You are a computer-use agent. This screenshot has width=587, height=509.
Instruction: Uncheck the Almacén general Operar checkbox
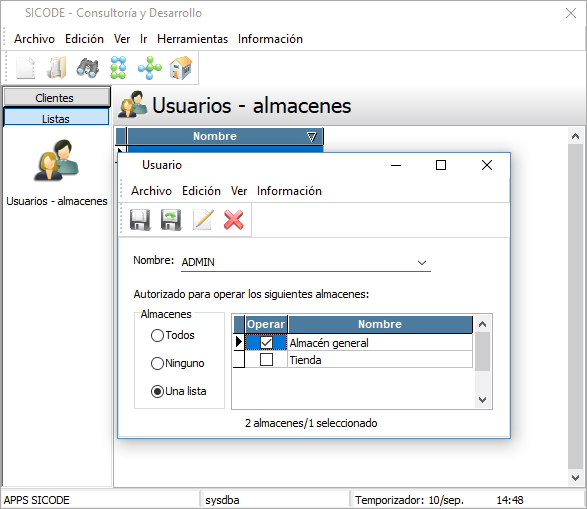tap(267, 342)
